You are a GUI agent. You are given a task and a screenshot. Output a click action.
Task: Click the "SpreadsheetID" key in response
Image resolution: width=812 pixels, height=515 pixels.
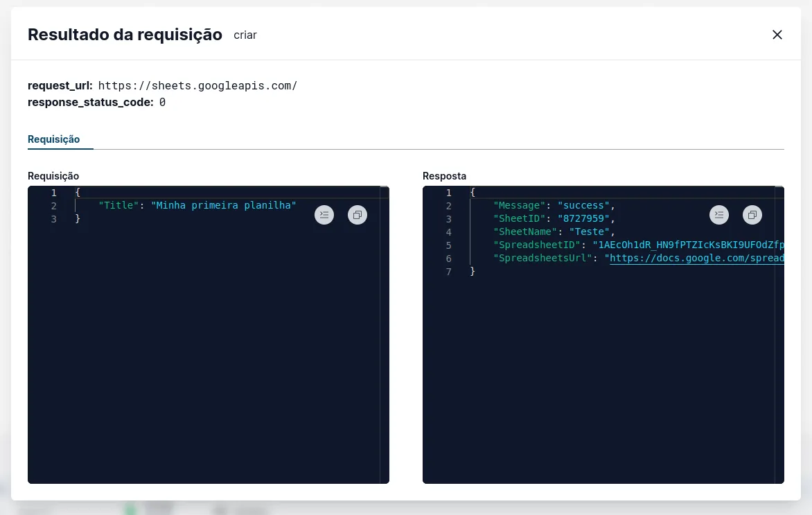[x=537, y=245]
